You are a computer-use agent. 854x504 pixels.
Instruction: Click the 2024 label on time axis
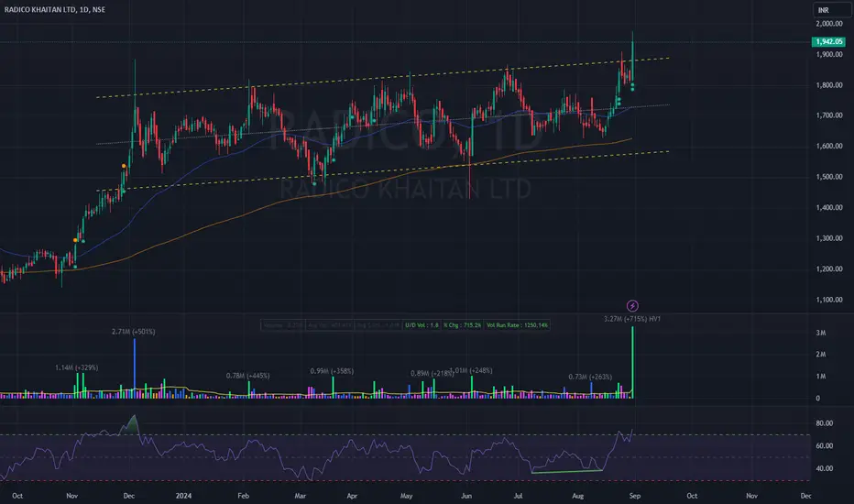(183, 496)
